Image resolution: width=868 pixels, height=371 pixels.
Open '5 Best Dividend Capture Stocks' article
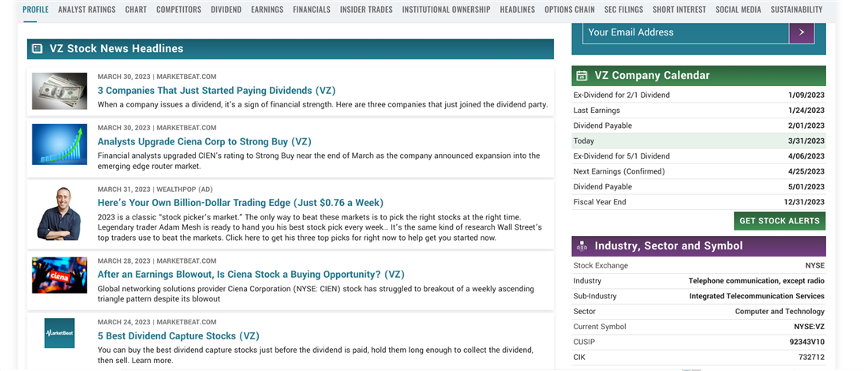coord(178,336)
